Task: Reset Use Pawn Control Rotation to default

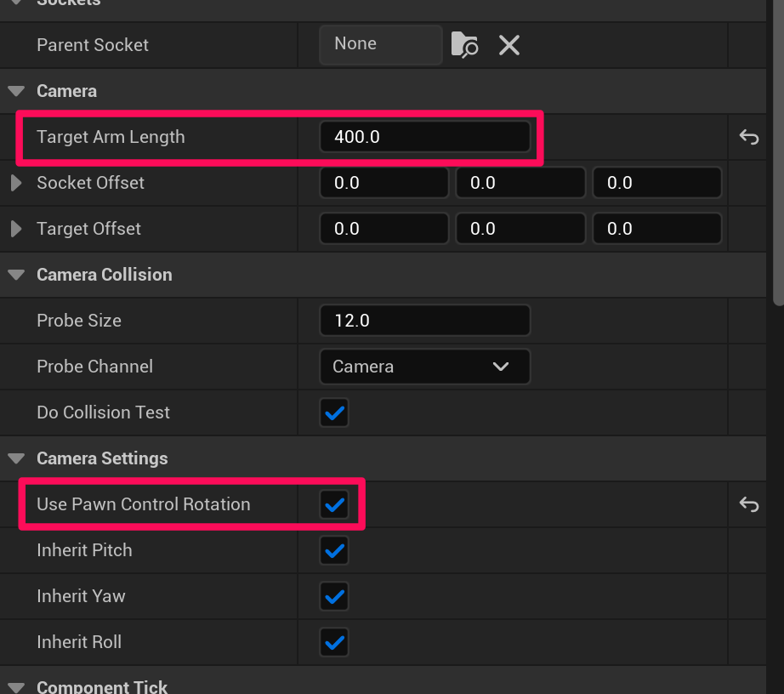Action: click(748, 504)
